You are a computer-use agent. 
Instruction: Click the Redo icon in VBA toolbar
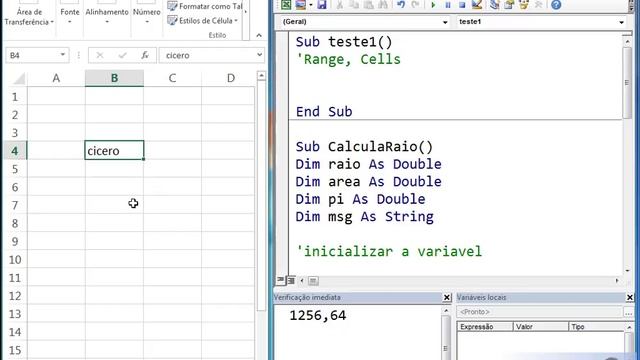[x=416, y=4]
